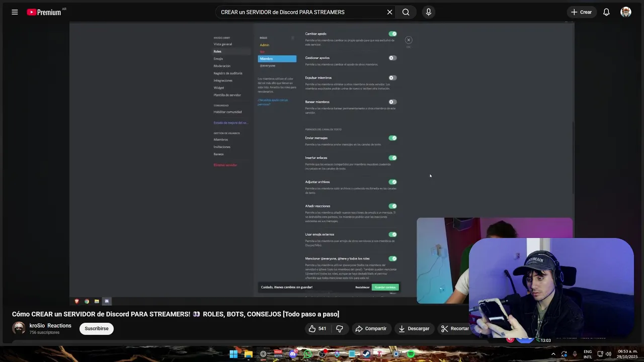This screenshot has height=362, width=644.
Task: Toggle the Añadir reacciones switch
Action: 392,206
